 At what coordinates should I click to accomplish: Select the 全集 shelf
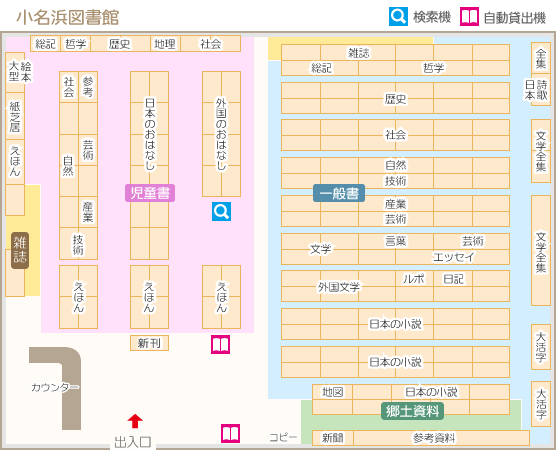point(541,58)
